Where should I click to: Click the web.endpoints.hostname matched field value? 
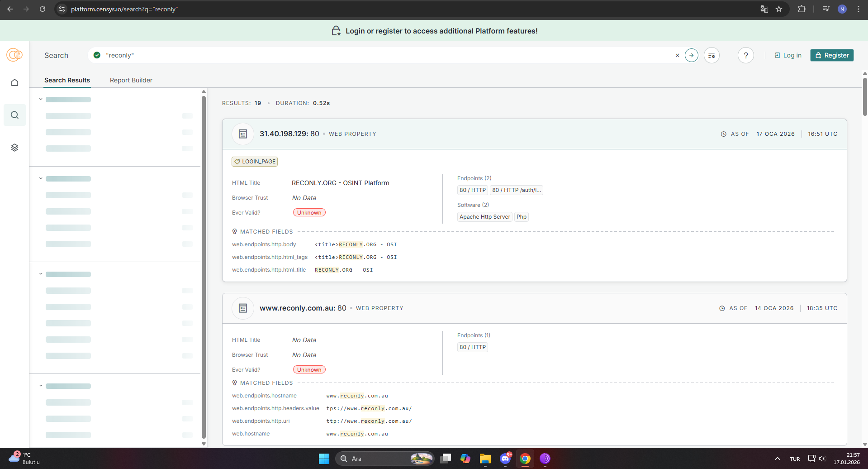click(x=357, y=396)
